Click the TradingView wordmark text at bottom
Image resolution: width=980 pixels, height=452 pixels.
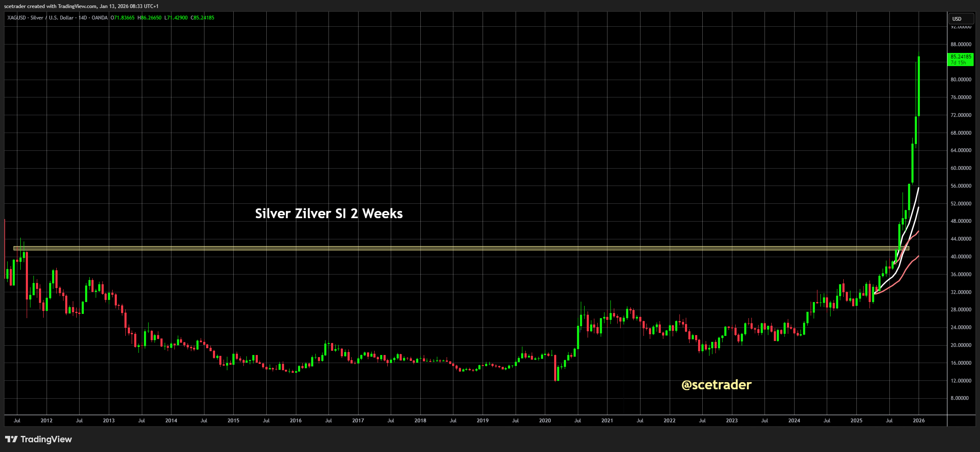click(46, 439)
